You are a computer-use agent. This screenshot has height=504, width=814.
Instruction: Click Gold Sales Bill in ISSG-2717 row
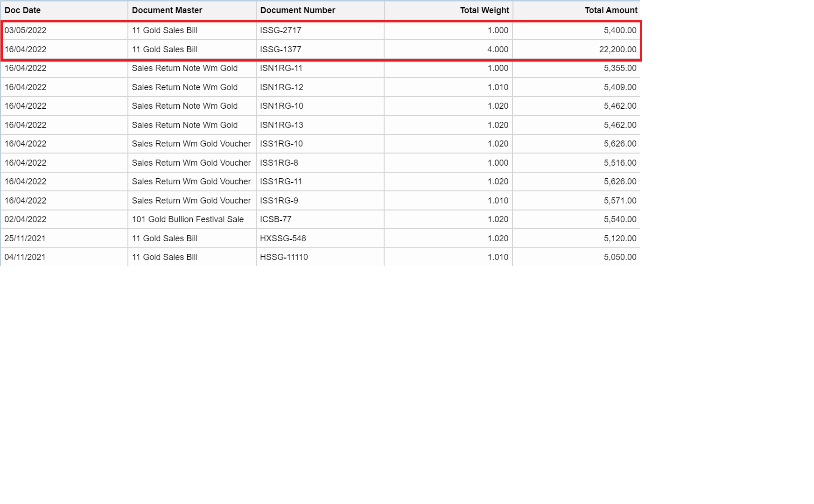coord(165,30)
